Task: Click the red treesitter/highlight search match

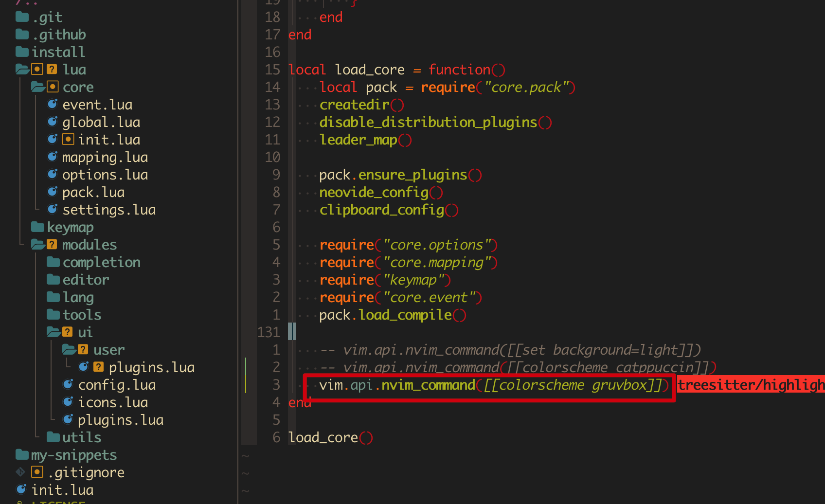Action: click(x=749, y=384)
